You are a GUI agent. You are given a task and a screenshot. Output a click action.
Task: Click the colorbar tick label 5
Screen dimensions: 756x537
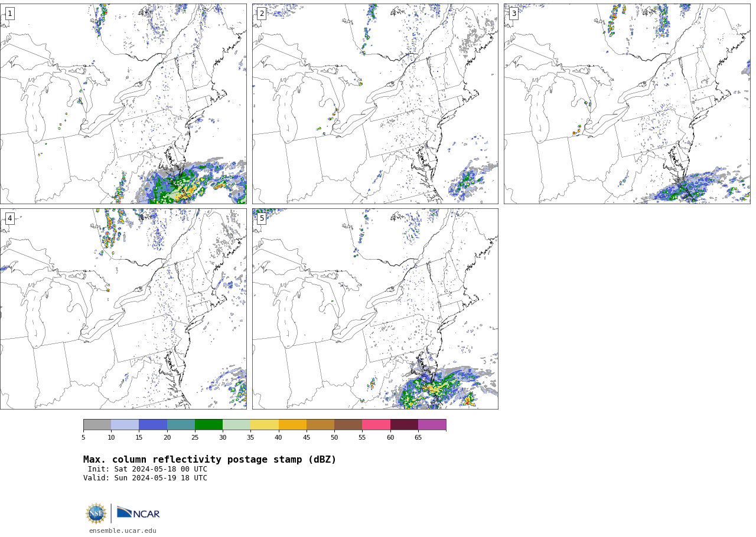(x=83, y=438)
